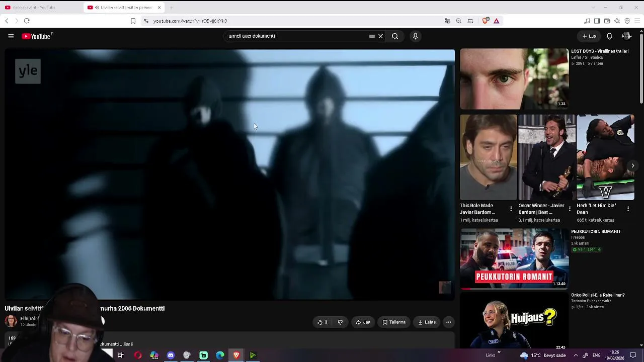Viewport: 644px width, 362px height.
Task: Open Brave Rewards triangle icon
Action: click(497, 21)
